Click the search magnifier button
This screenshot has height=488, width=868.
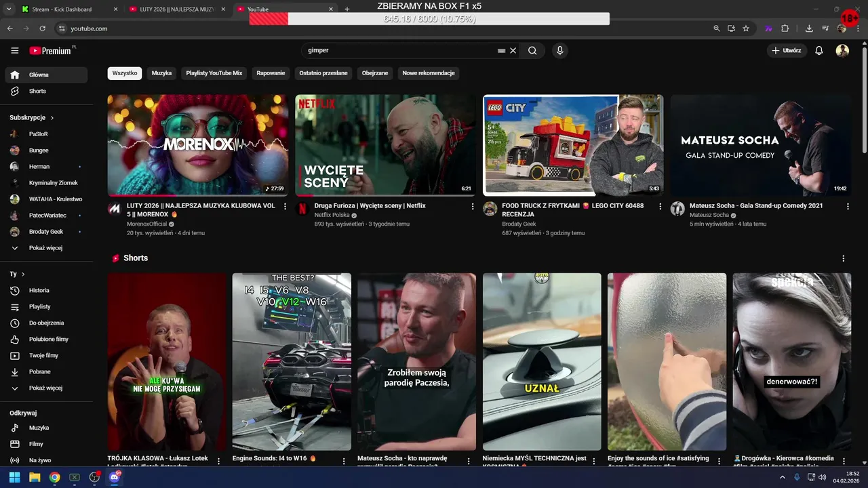click(x=532, y=51)
